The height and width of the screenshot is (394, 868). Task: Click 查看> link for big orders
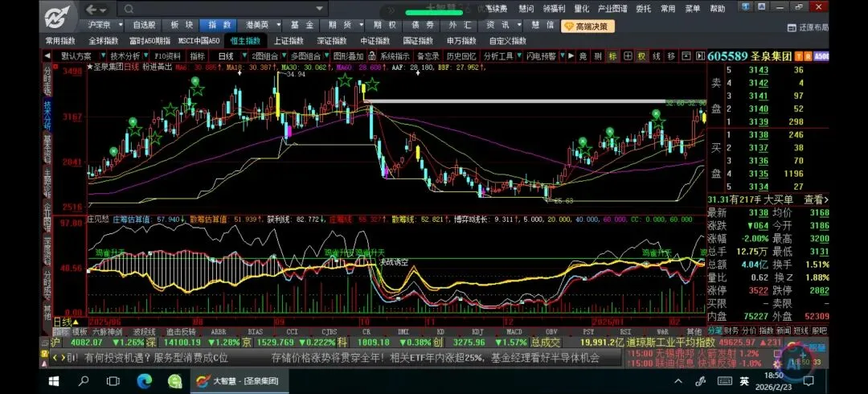[x=816, y=199]
